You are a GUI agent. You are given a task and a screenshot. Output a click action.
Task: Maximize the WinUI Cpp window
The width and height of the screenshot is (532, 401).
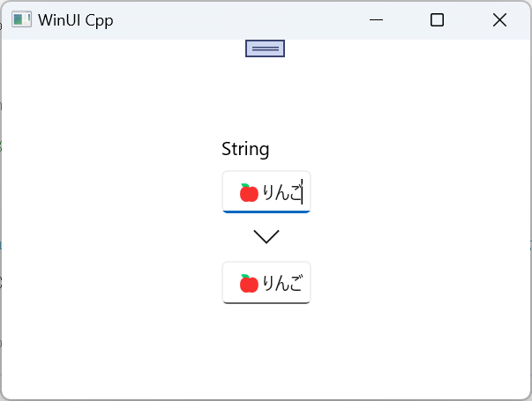[437, 20]
